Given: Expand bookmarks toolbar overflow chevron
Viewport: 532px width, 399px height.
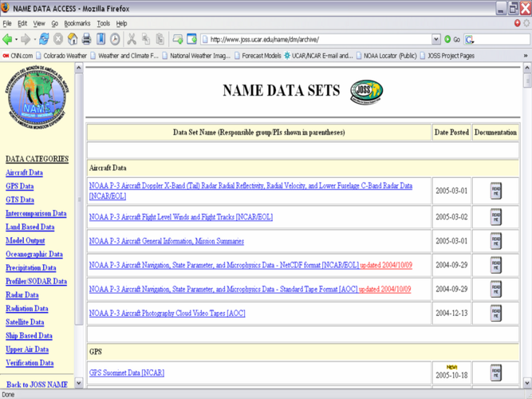Looking at the screenshot, I should (526, 56).
